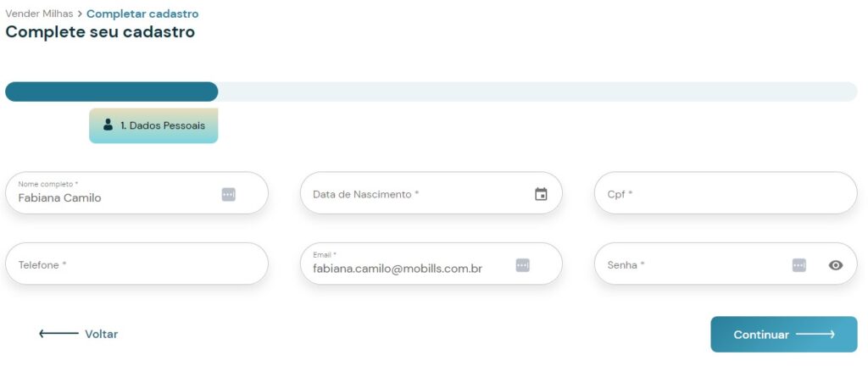Click the registration progress bar
The height and width of the screenshot is (372, 868).
(431, 92)
